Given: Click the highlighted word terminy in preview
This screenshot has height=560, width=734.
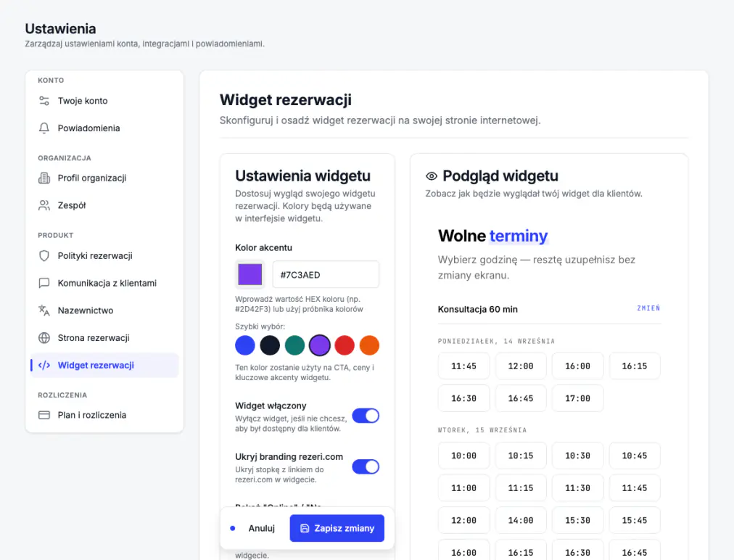Looking at the screenshot, I should [x=519, y=236].
